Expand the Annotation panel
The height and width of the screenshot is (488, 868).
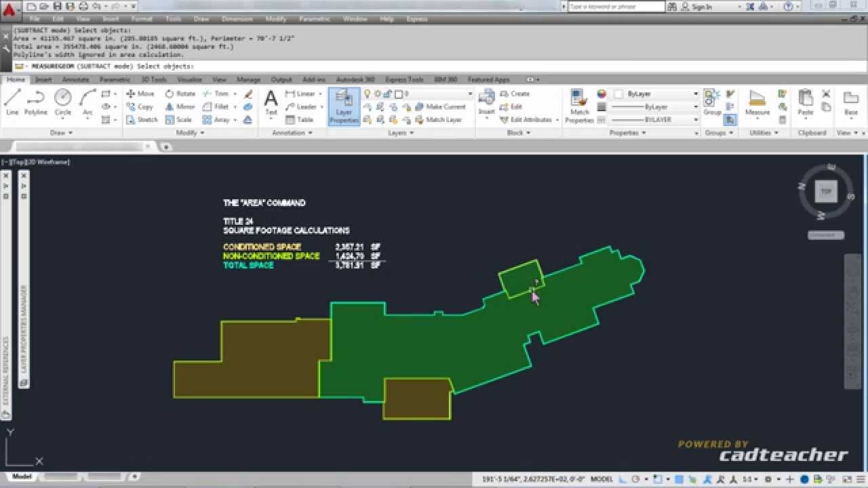tap(292, 133)
